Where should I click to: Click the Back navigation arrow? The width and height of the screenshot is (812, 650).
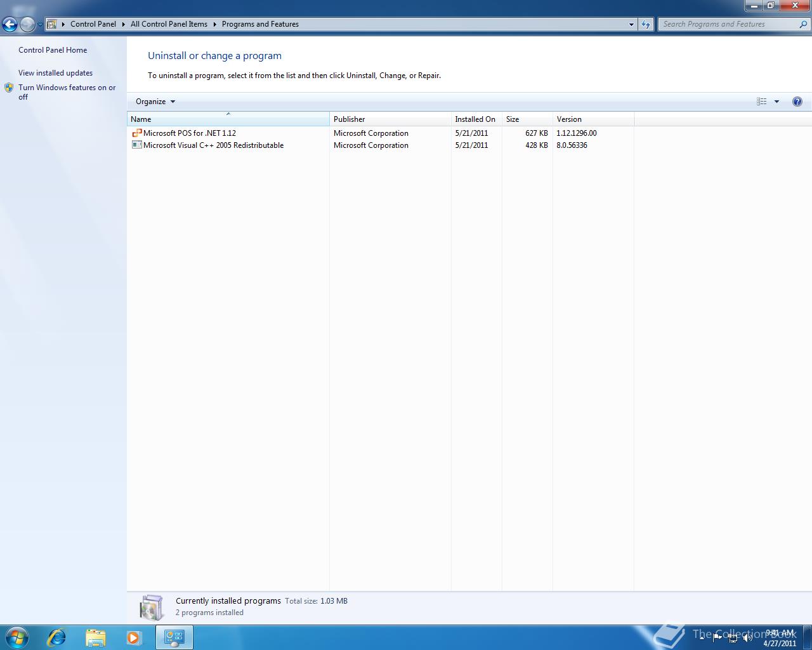pyautogui.click(x=10, y=23)
